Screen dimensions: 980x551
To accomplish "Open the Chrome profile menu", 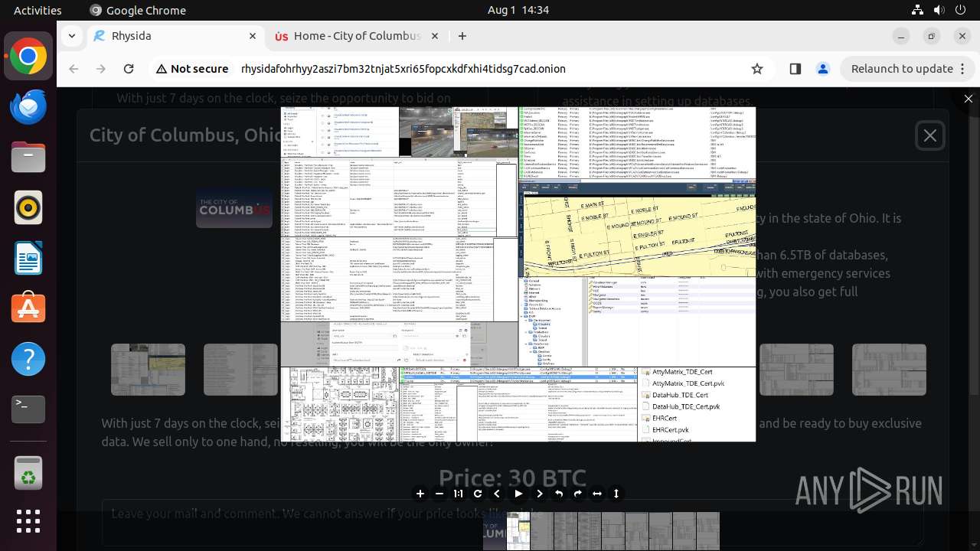I will click(823, 69).
